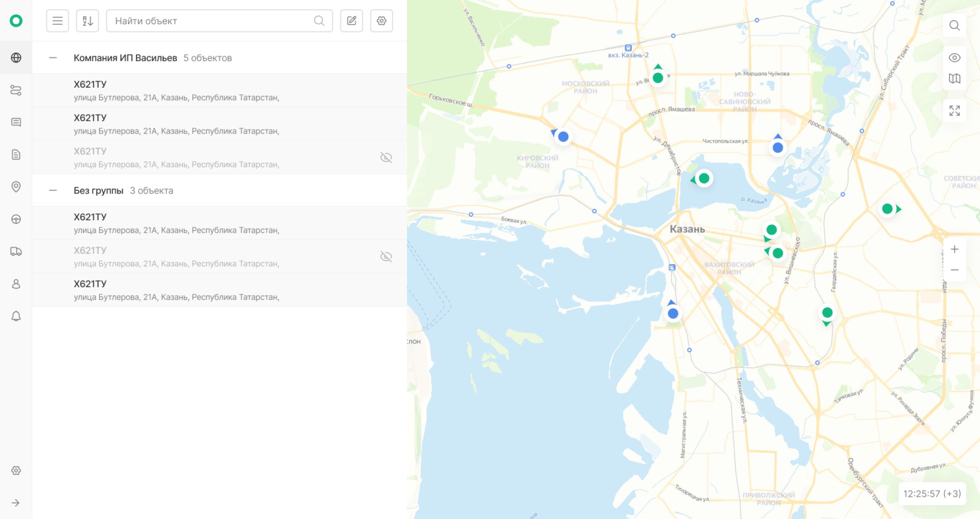
Task: Open the truck vehicles section
Action: [x=16, y=251]
